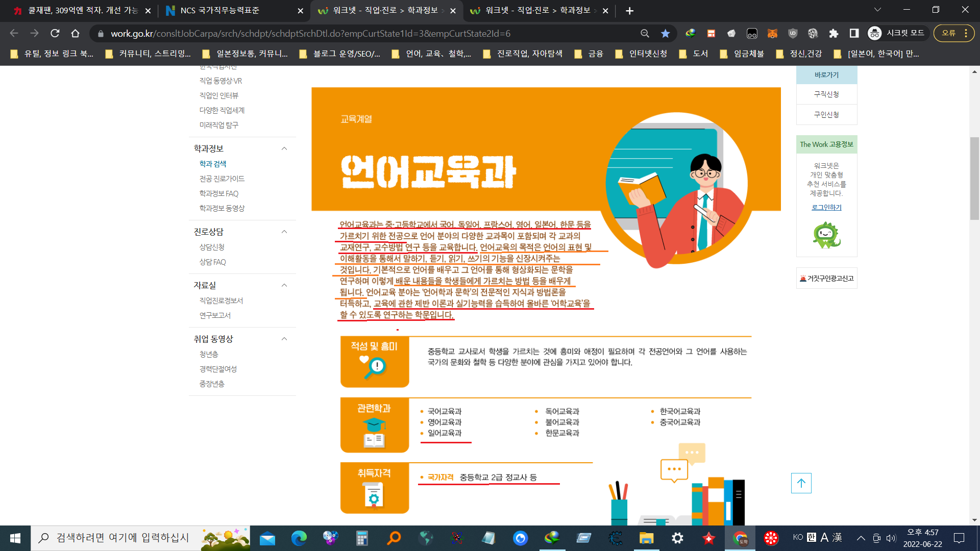This screenshot has height=551, width=980.
Task: Collapse the 학과정보 sidebar section
Action: point(284,148)
